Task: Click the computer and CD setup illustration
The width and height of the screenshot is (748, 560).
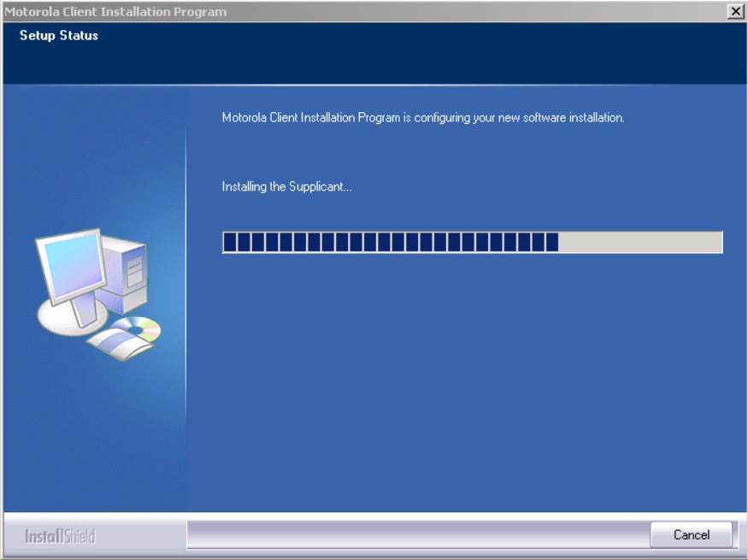Action: pos(98,294)
